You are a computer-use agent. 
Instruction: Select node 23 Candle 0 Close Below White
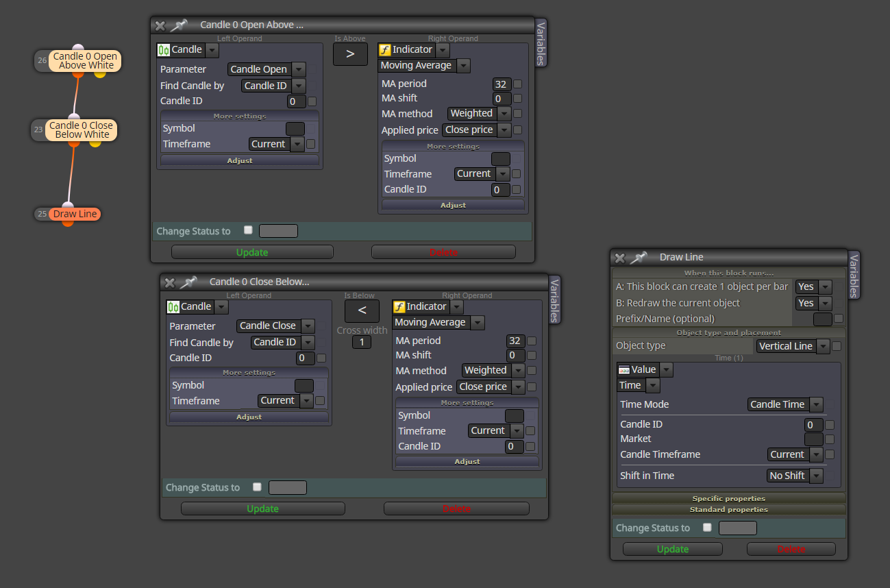pyautogui.click(x=82, y=130)
